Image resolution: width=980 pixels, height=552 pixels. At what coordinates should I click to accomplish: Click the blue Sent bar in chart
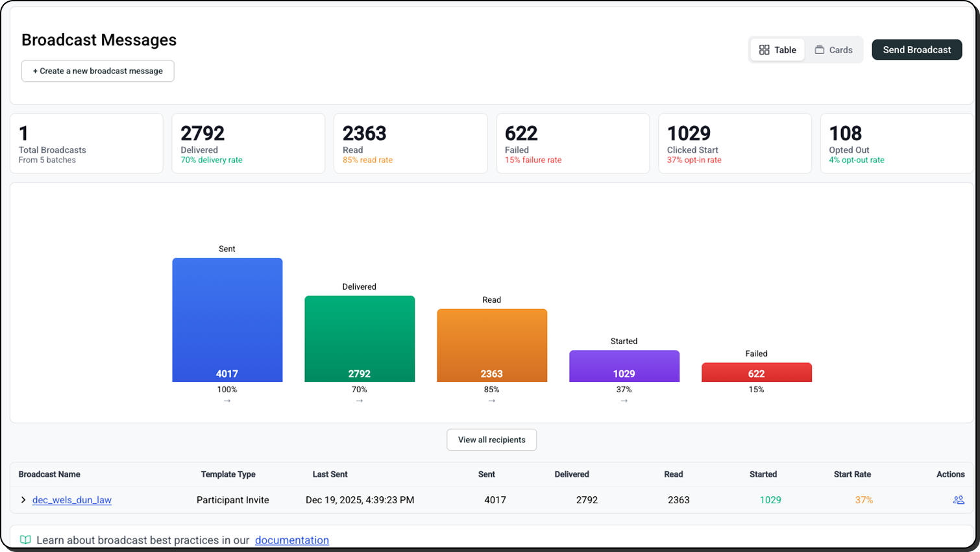[227, 318]
